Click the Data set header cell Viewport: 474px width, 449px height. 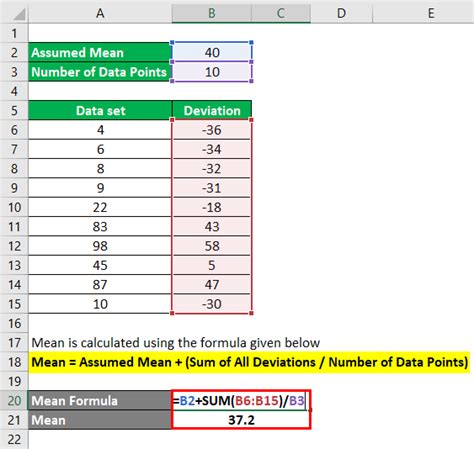(100, 110)
